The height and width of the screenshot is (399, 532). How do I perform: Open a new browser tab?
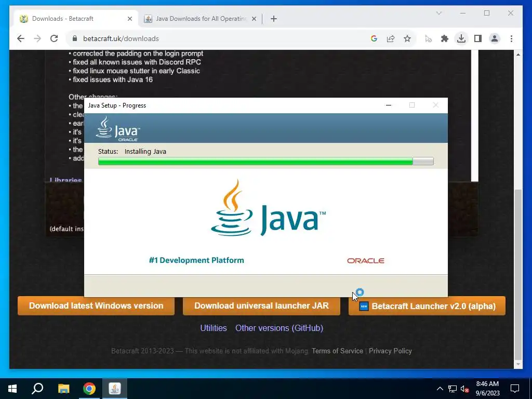[x=274, y=19]
